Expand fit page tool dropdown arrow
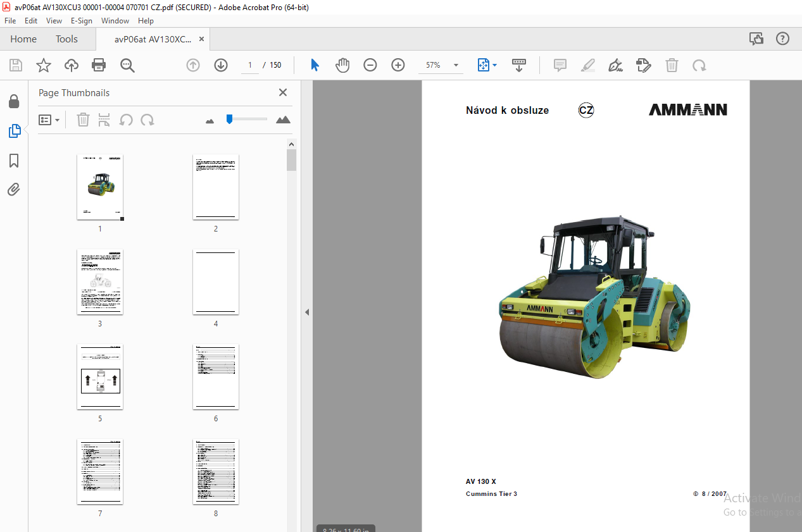 tap(495, 65)
